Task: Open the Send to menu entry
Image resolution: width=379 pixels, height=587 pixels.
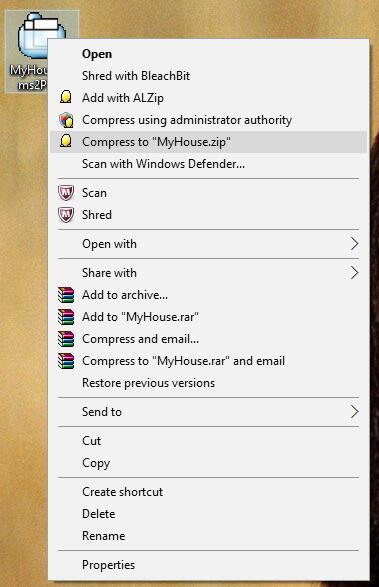Action: (208, 412)
